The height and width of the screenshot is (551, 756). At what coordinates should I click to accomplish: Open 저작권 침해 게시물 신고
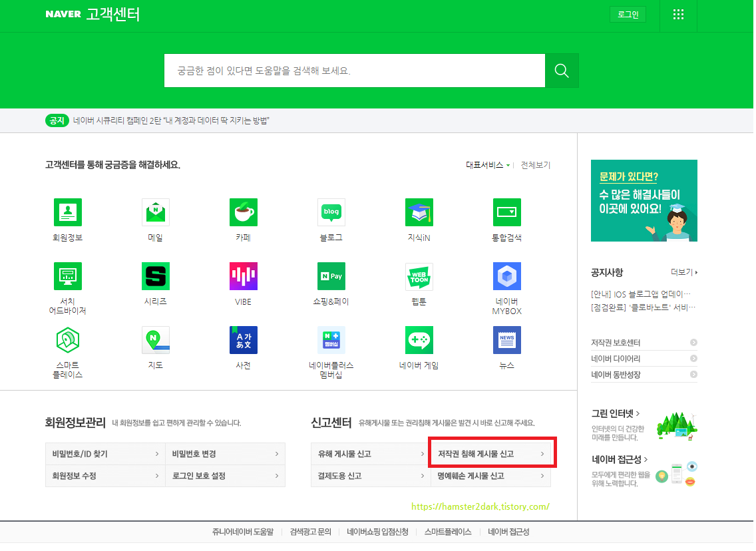491,455
